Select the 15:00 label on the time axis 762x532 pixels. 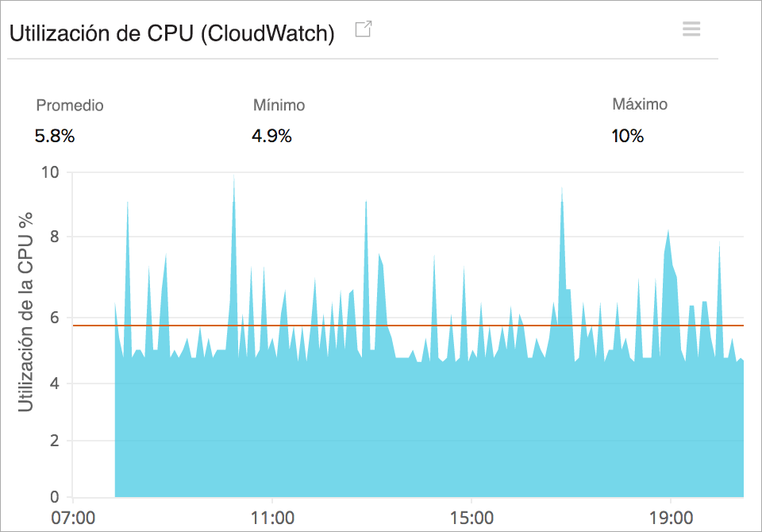[x=474, y=519]
